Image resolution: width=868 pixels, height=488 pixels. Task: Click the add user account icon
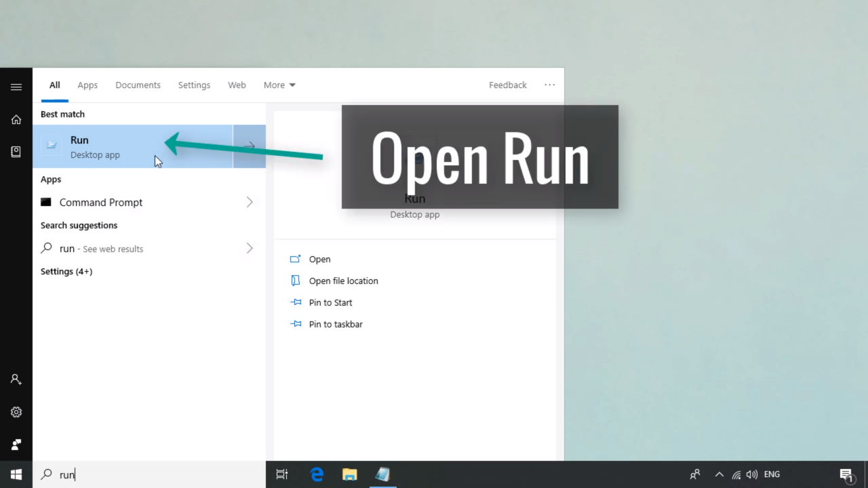(x=16, y=380)
